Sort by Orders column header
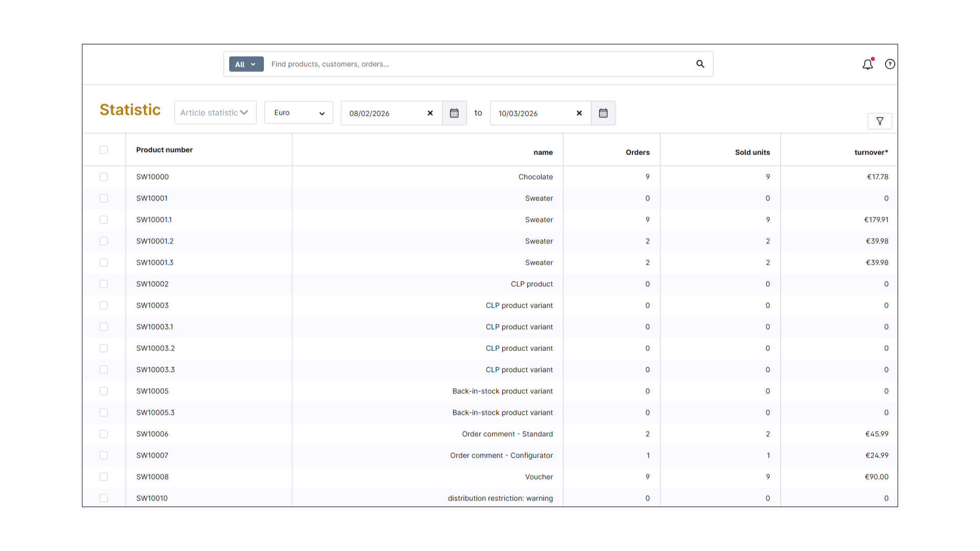980x551 pixels. (x=637, y=152)
